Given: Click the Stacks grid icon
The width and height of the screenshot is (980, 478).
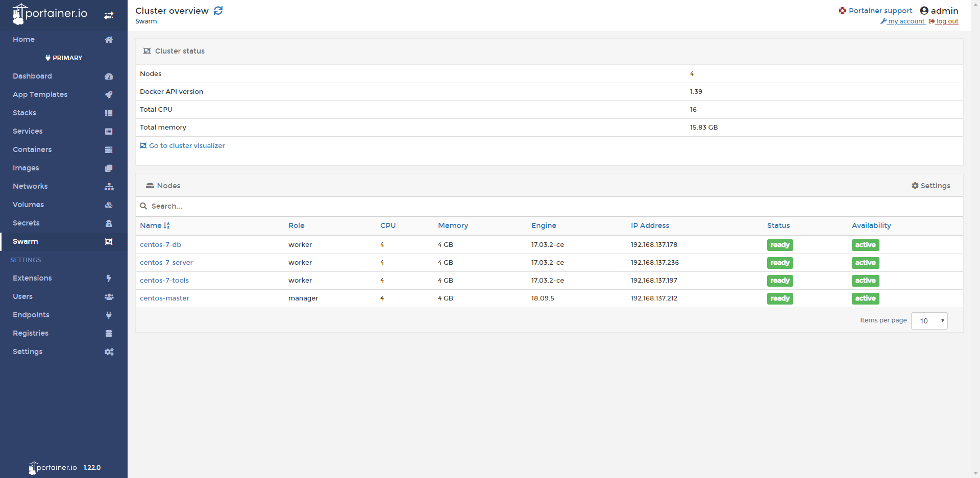Looking at the screenshot, I should pos(109,113).
